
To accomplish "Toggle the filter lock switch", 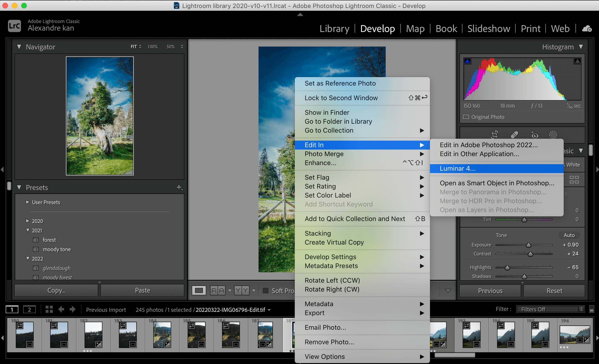I will coord(592,309).
